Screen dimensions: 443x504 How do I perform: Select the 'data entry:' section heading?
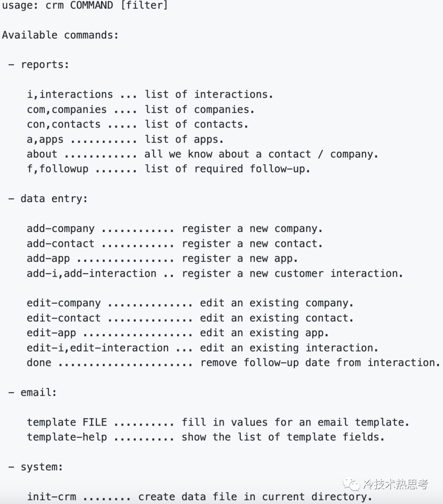click(x=54, y=199)
